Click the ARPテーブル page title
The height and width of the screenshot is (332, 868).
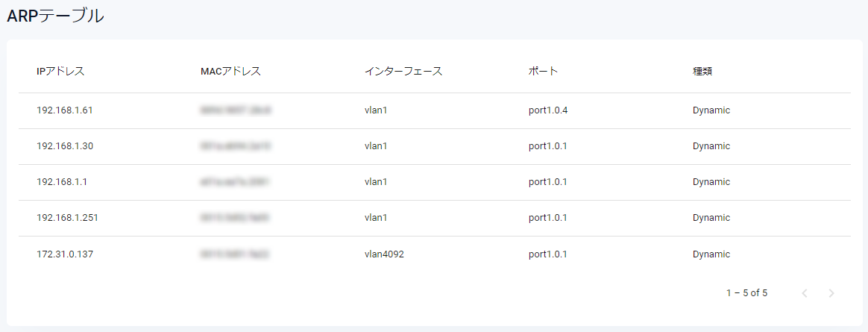(55, 16)
